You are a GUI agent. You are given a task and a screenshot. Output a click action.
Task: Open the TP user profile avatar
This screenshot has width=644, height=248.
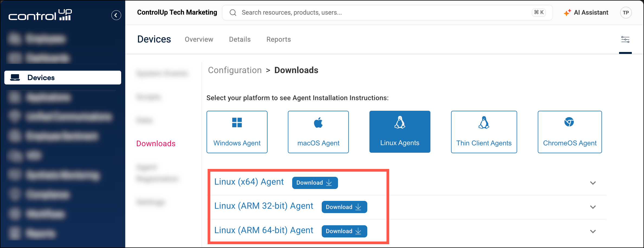tap(626, 12)
